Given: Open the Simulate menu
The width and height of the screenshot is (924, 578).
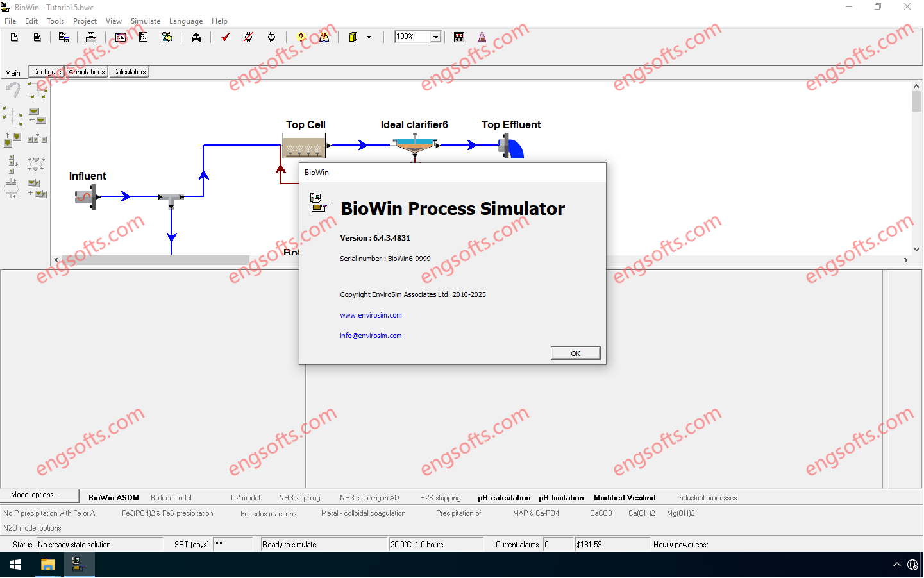Looking at the screenshot, I should 146,21.
